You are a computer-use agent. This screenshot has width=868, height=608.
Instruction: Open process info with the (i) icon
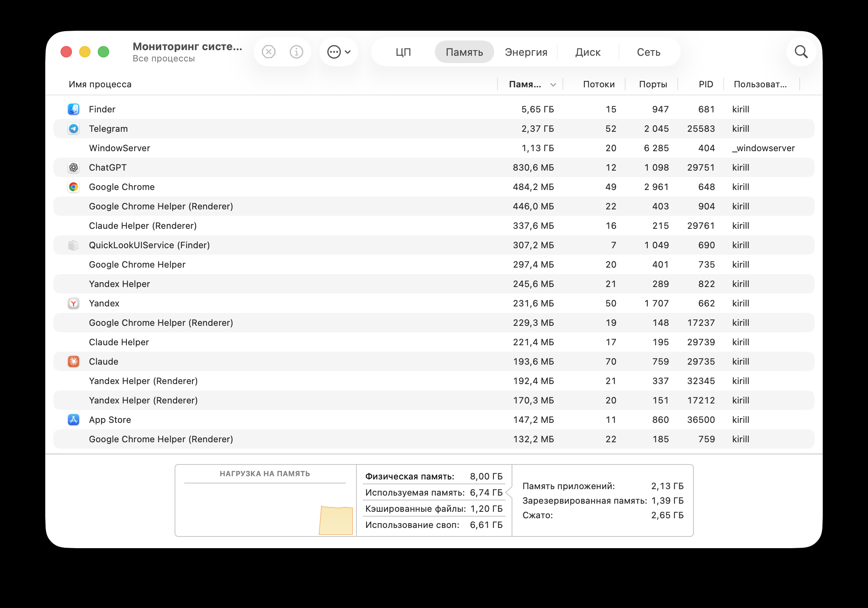[296, 52]
